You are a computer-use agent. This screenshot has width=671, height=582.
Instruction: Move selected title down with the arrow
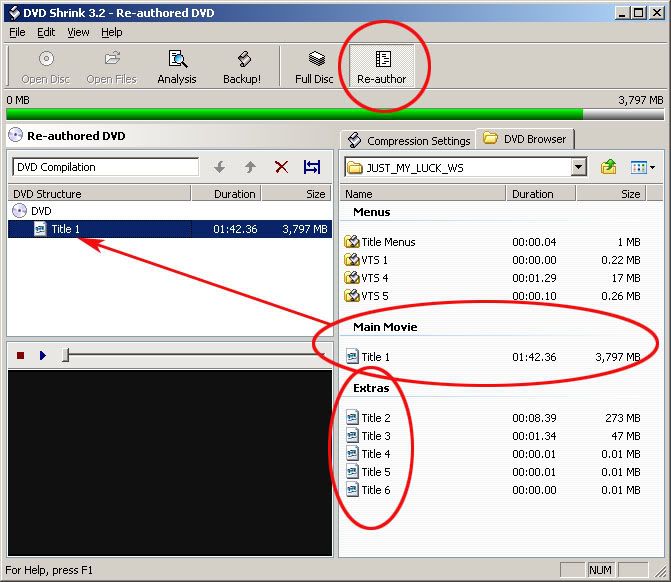pos(220,167)
